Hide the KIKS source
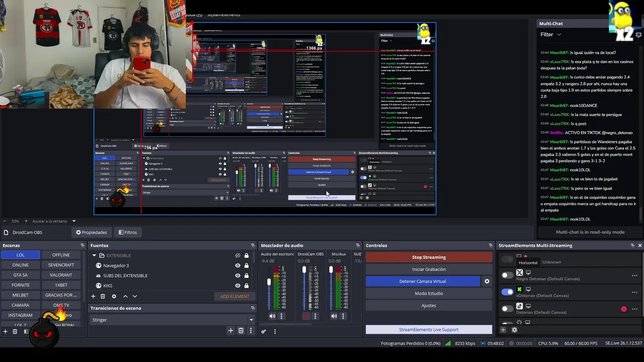The image size is (644, 362). (237, 286)
